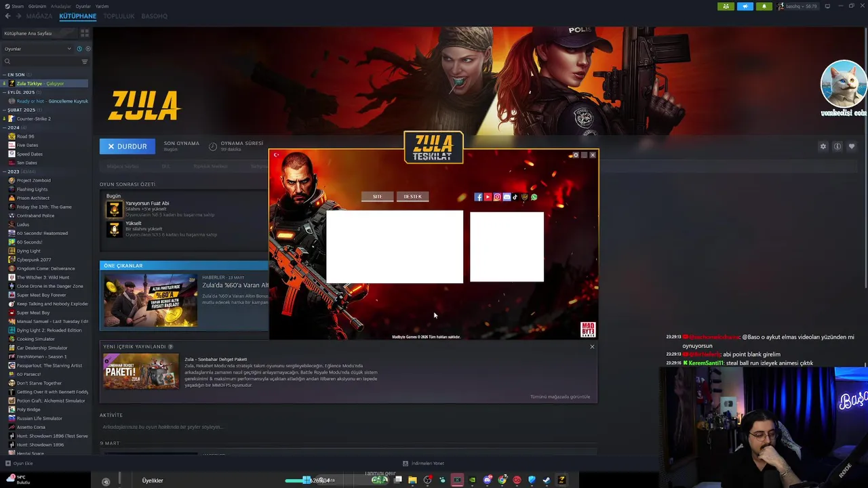
Task: Open Discord in the taskbar
Action: pyautogui.click(x=487, y=480)
